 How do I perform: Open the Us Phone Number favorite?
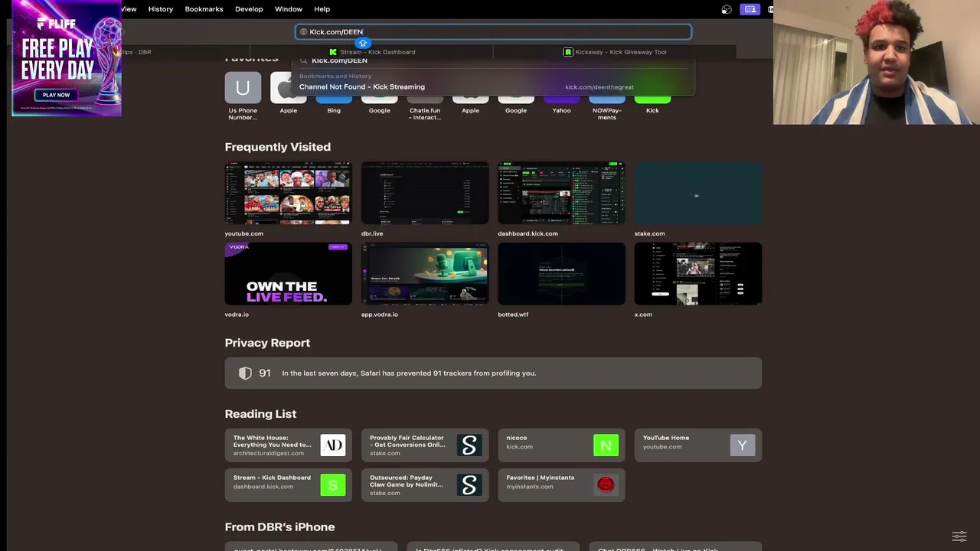[243, 88]
